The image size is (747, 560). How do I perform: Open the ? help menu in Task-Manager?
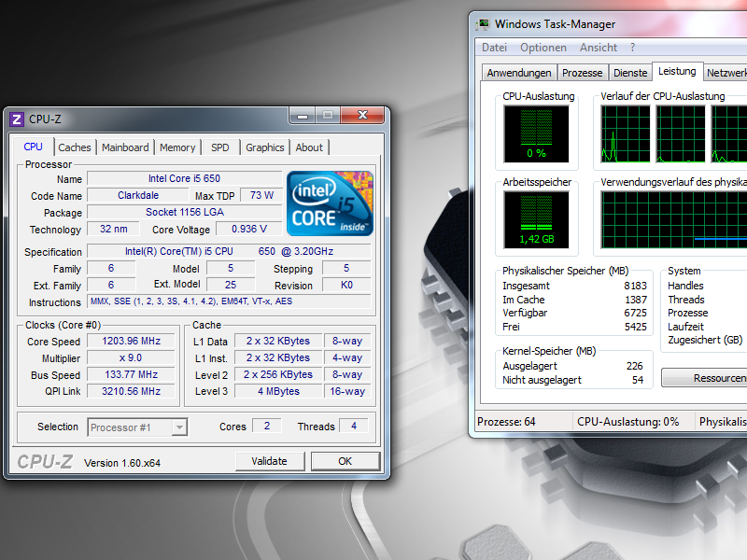coord(633,48)
